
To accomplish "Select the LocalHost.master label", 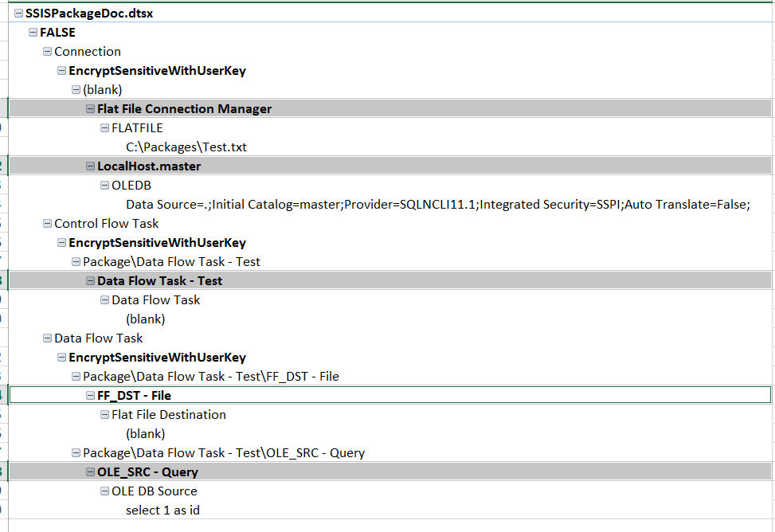I will coord(149,166).
